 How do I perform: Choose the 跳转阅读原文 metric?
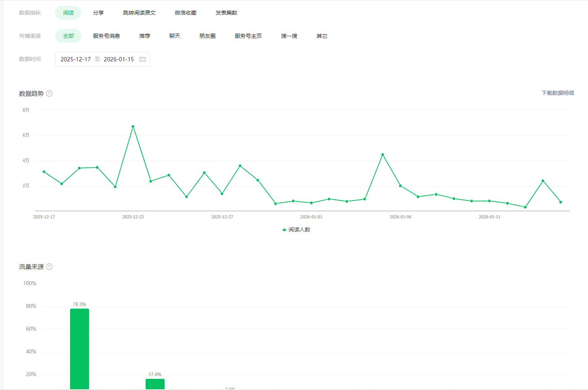pos(139,13)
